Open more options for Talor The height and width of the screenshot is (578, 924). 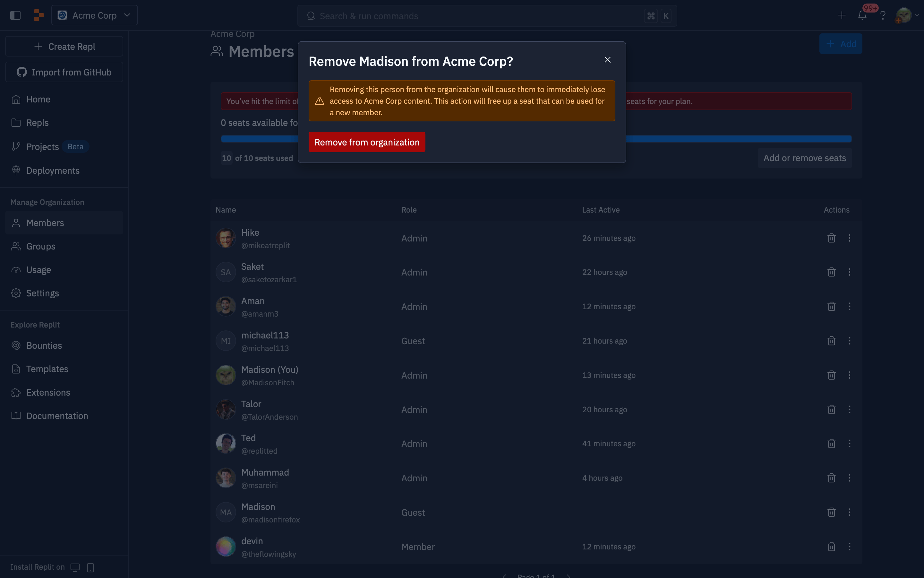pos(849,410)
